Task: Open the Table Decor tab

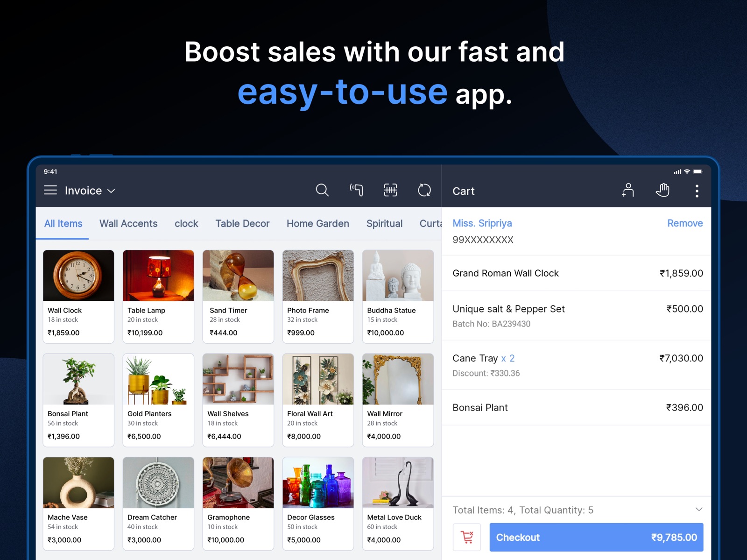Action: click(242, 224)
